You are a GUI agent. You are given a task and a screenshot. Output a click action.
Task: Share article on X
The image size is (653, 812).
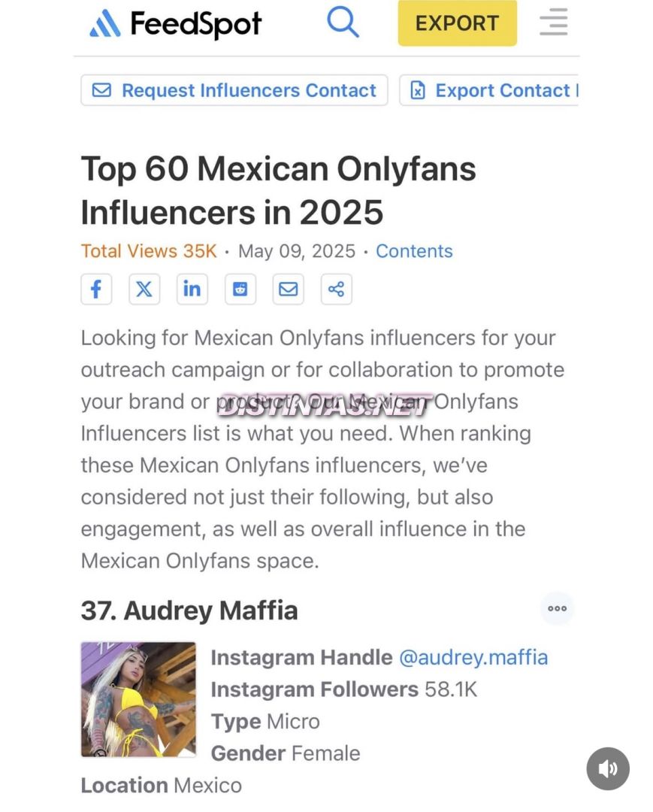(x=144, y=289)
